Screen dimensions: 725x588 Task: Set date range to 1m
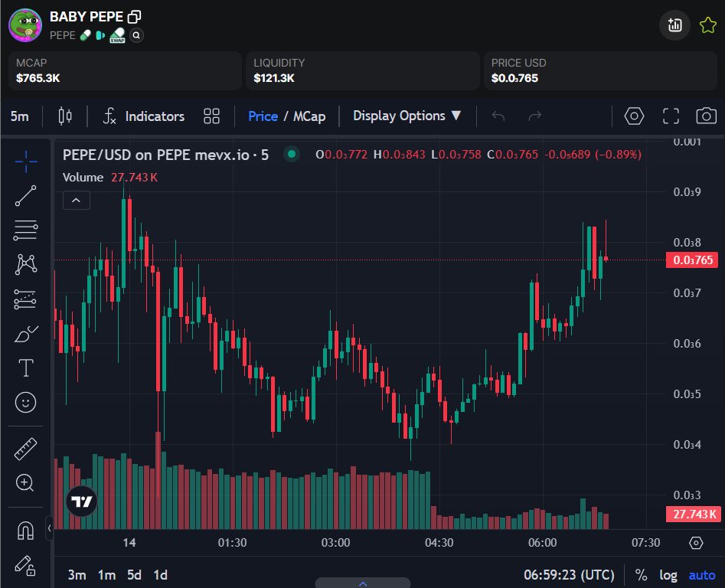(107, 575)
